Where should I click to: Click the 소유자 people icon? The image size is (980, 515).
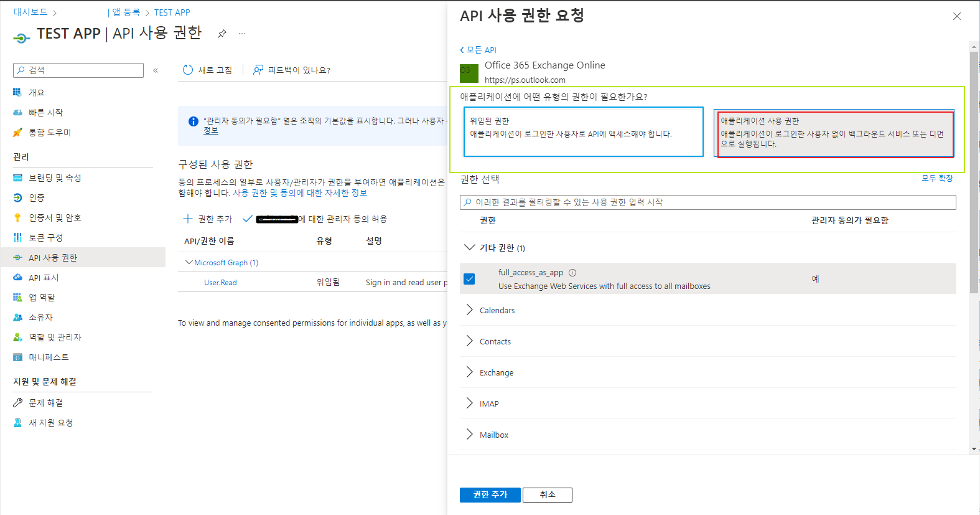point(17,317)
